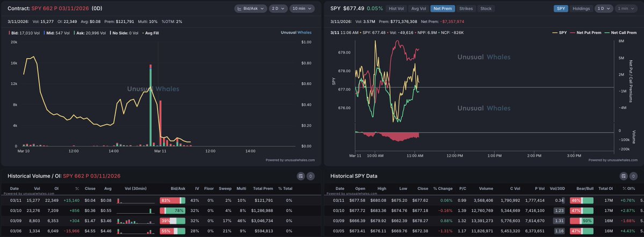Screen dimensions: 644x237
Task: Sort by the Total OI column header
Action: (x=605, y=189)
